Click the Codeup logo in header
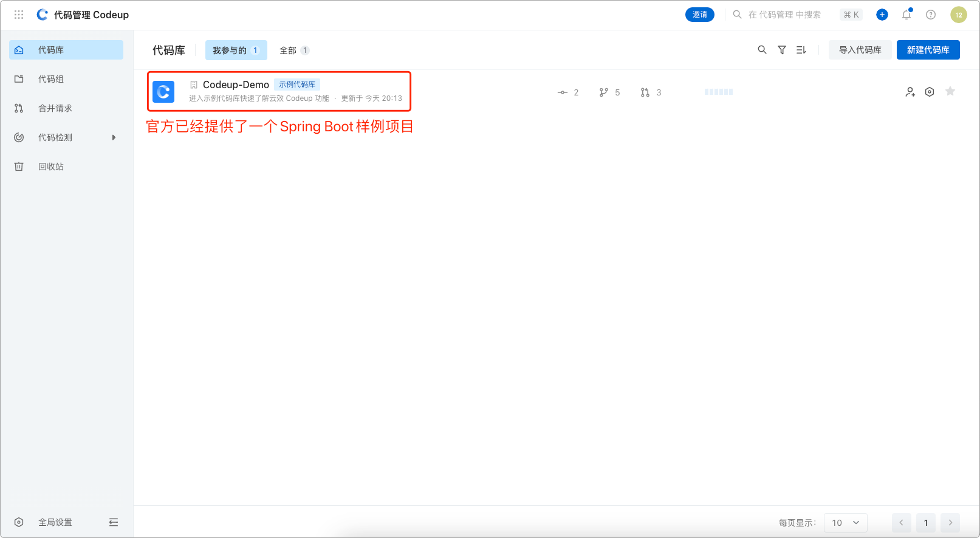The width and height of the screenshot is (980, 538). click(42, 15)
